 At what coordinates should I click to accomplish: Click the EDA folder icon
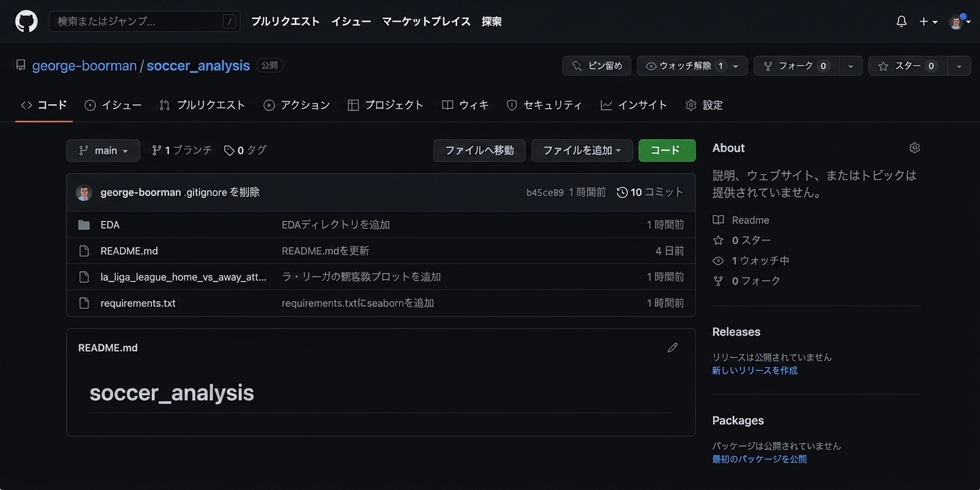[84, 225]
